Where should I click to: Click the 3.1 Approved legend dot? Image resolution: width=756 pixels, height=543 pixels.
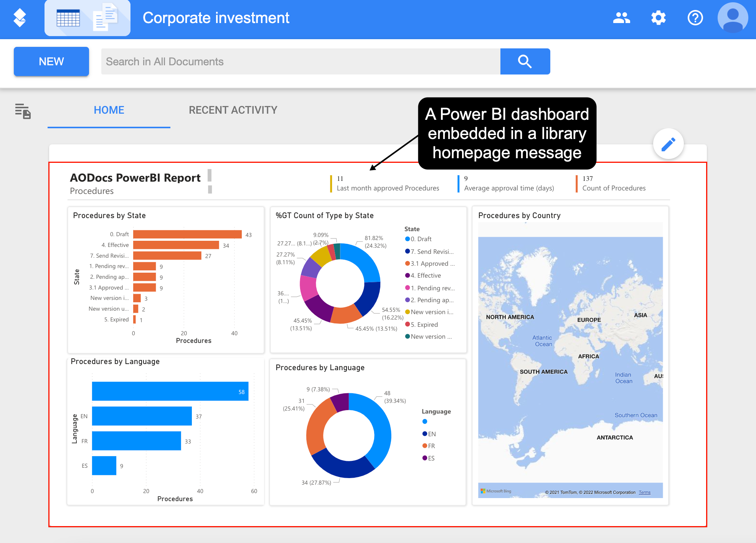click(408, 263)
